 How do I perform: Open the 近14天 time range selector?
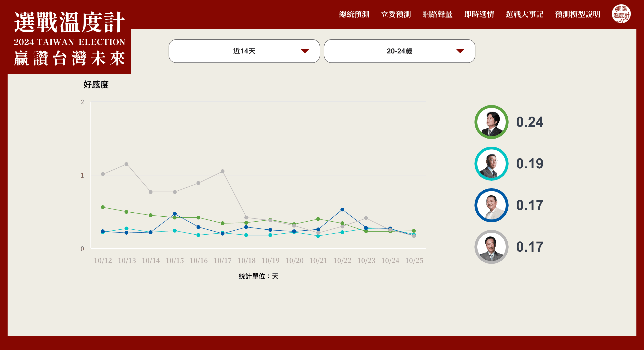[x=244, y=51]
